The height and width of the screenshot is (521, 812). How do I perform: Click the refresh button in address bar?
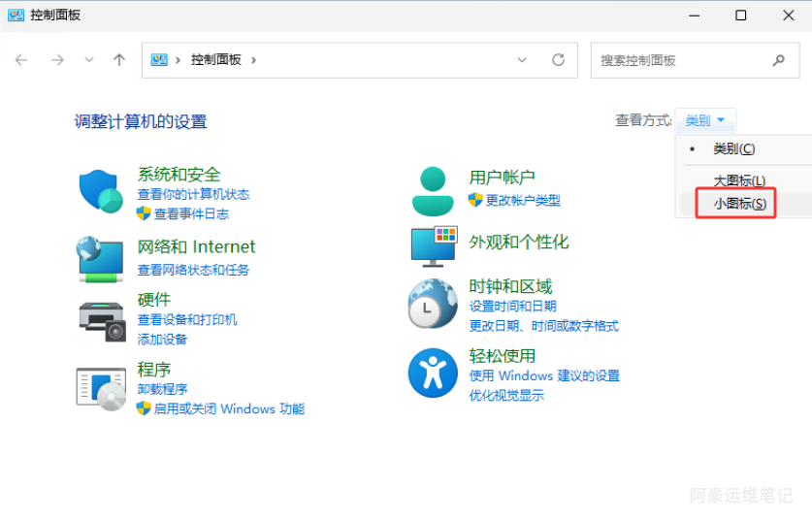coord(558,59)
